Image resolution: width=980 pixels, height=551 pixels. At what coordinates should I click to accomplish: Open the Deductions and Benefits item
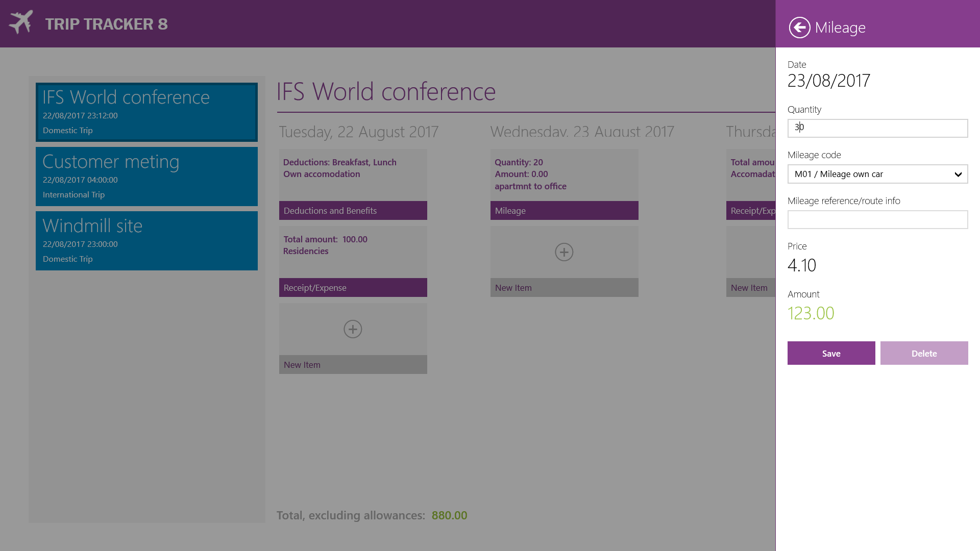point(353,185)
